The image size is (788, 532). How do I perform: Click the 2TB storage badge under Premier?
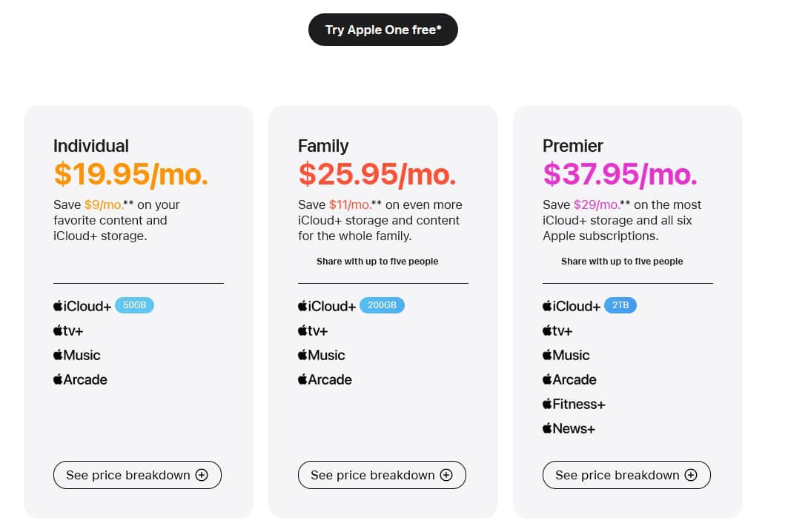tap(621, 305)
